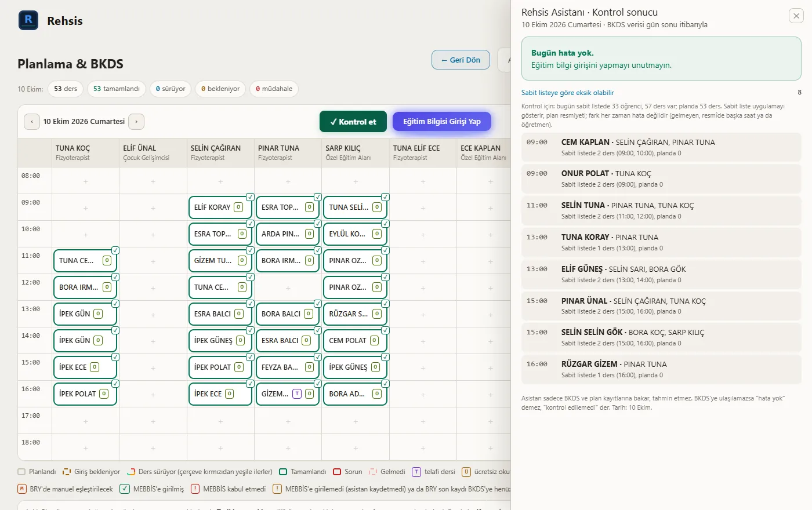Click the 0 badge on the BORA BALCI card

coord(309,314)
